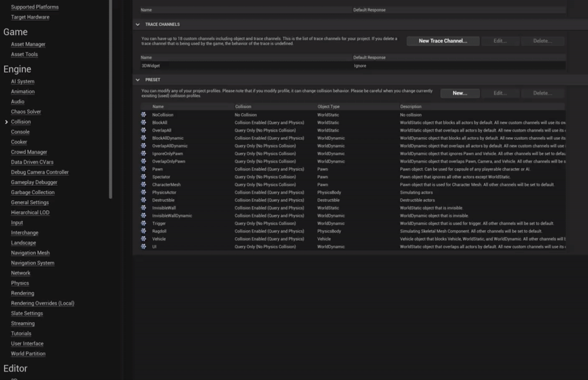The height and width of the screenshot is (380, 588).
Task: Click the arrow beside Collision in sidebar
Action: (x=6, y=122)
